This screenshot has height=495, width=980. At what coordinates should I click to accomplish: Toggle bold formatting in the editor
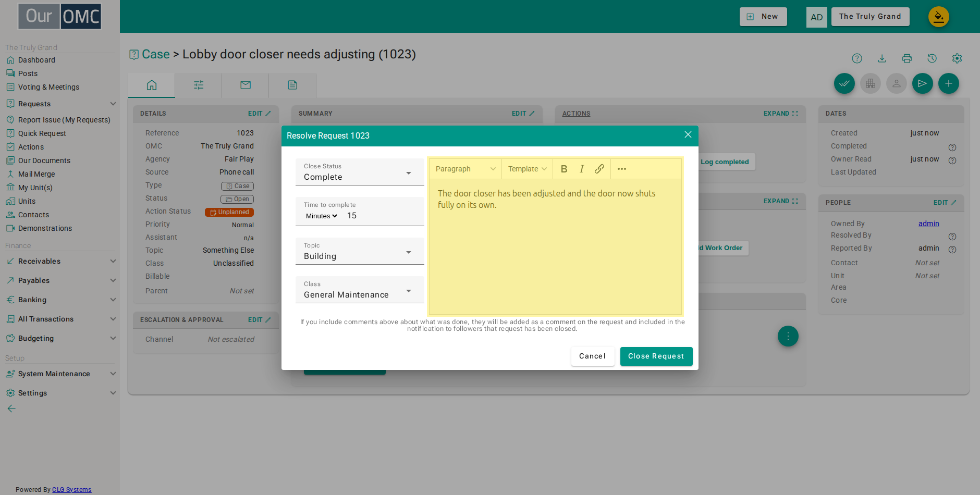click(563, 169)
